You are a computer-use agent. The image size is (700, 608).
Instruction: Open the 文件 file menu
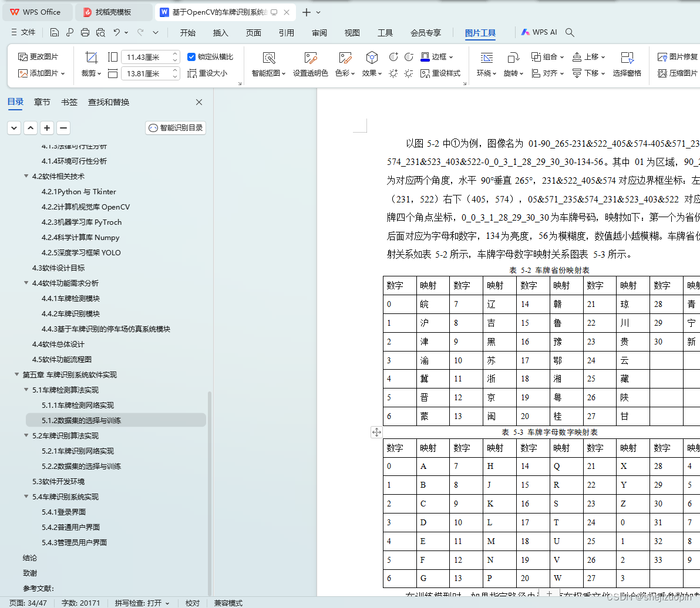23,32
